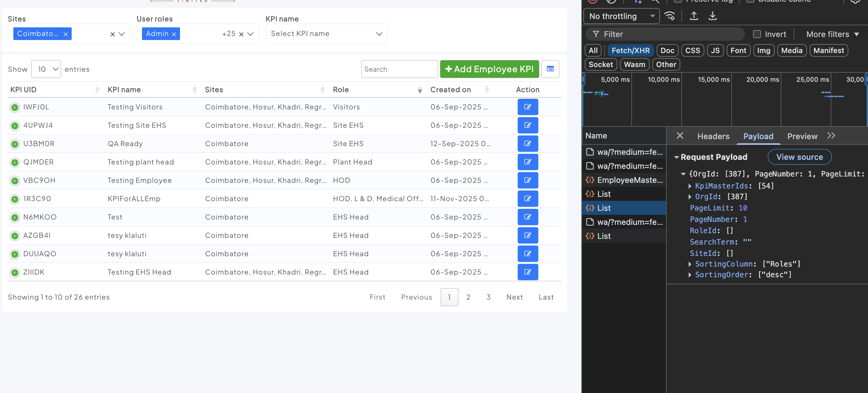Click View source button

coord(799,157)
